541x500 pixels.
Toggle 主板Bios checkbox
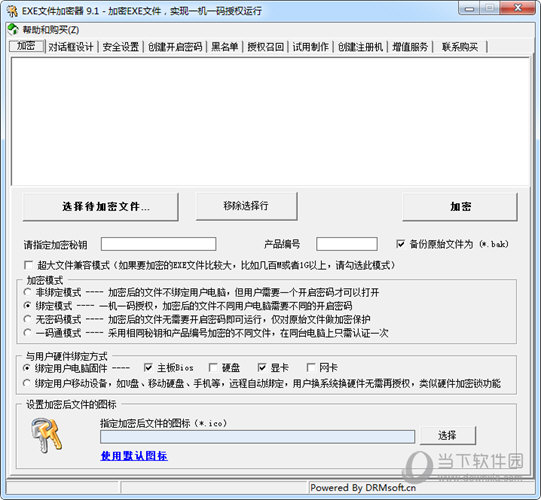(148, 367)
